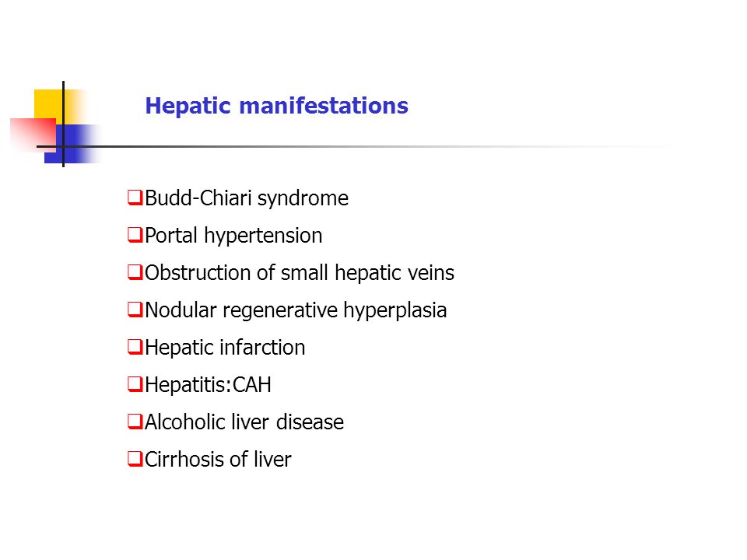Viewport: 747px width, 560px height.
Task: Check the Portal hypertension bullet box
Action: (x=135, y=235)
